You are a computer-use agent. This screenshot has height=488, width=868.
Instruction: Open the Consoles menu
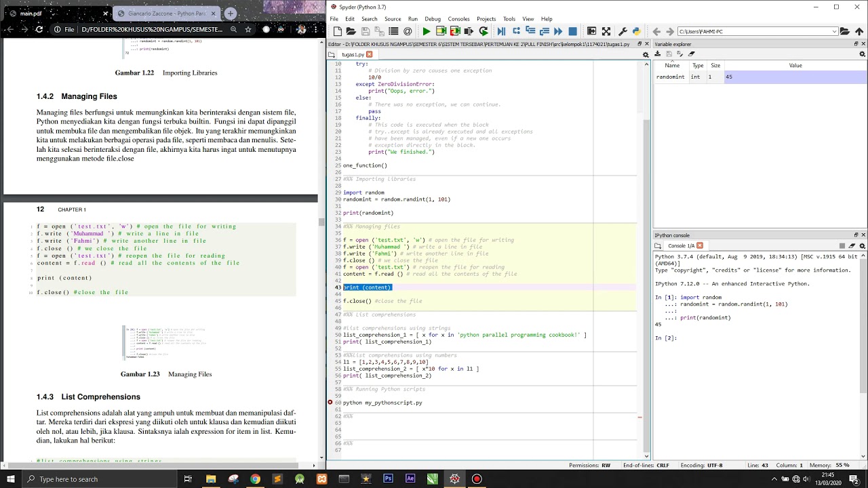(458, 19)
